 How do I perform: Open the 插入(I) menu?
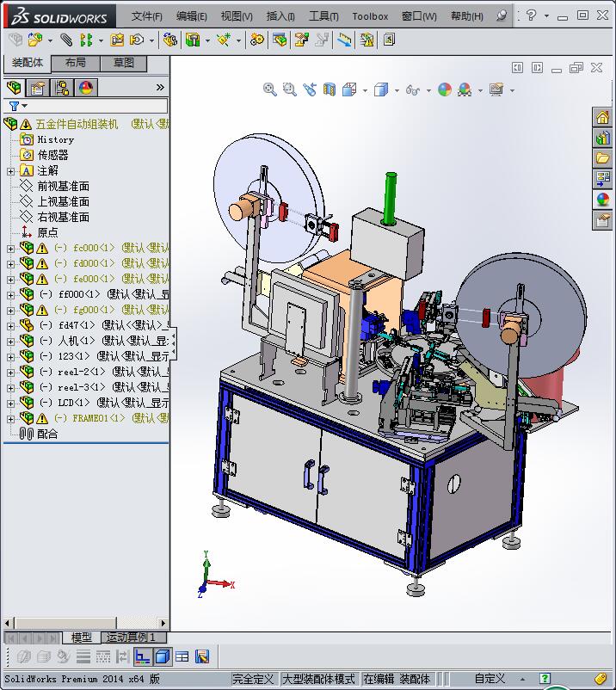[280, 16]
